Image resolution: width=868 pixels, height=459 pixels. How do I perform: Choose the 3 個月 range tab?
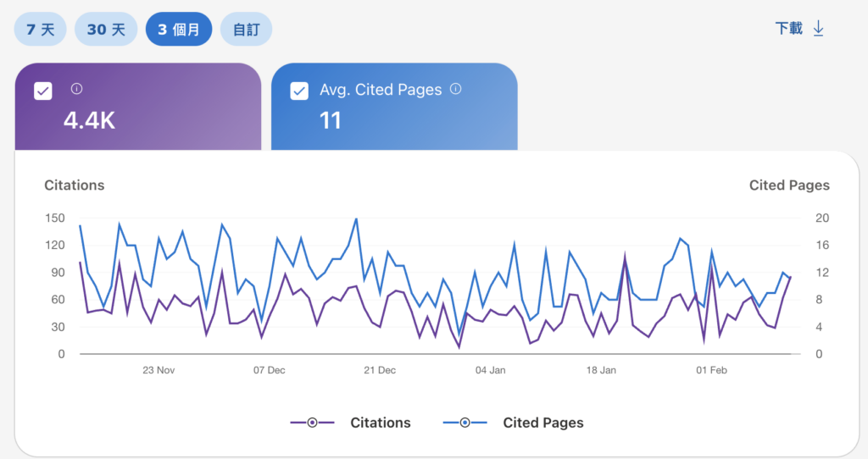point(178,30)
